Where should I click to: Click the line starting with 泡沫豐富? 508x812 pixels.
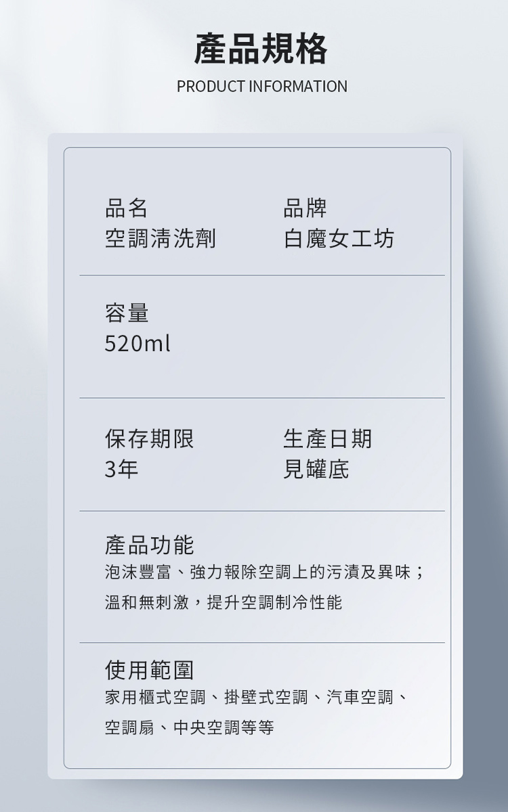point(265,572)
